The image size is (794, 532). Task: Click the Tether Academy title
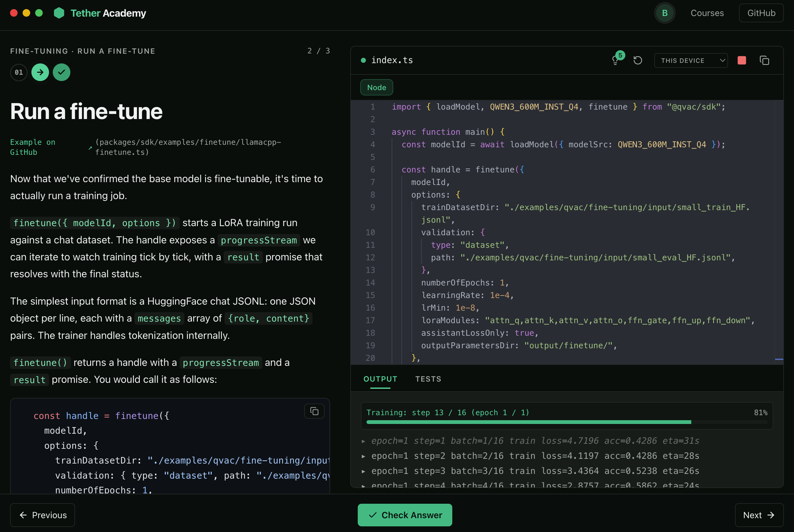point(108,13)
